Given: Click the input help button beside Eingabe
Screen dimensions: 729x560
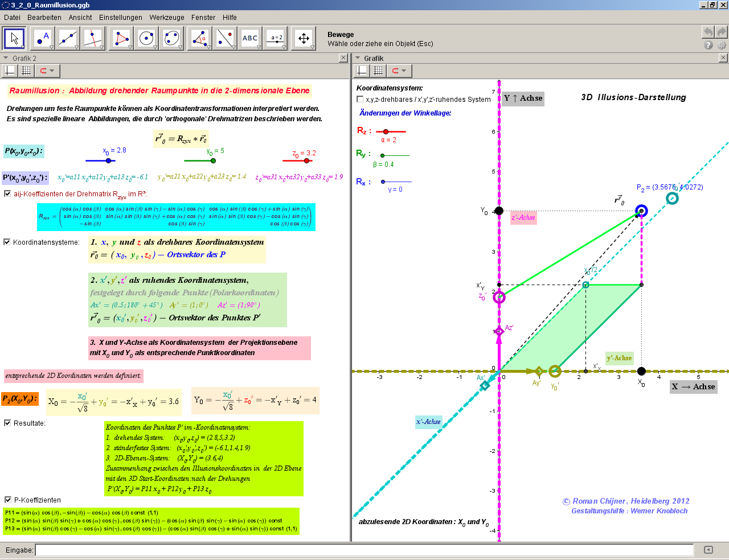Looking at the screenshot, I should 708,550.
